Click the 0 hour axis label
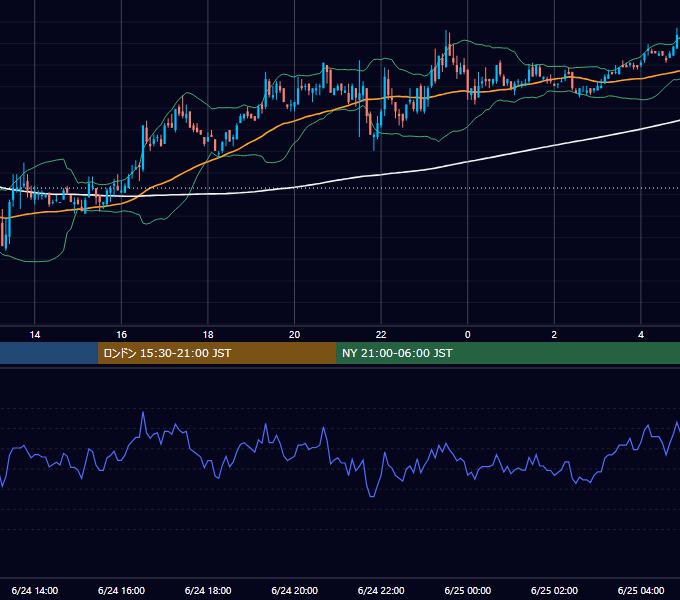 [468, 335]
